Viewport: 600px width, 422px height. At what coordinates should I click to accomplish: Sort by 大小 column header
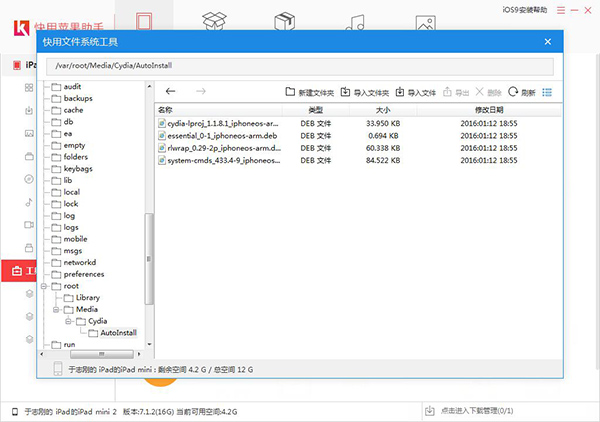(383, 110)
